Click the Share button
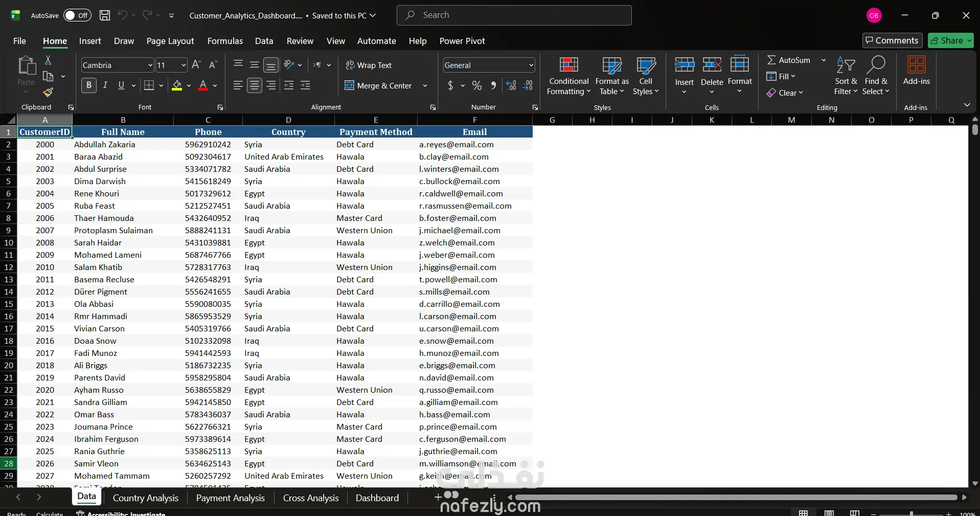The image size is (980, 516). click(x=950, y=40)
